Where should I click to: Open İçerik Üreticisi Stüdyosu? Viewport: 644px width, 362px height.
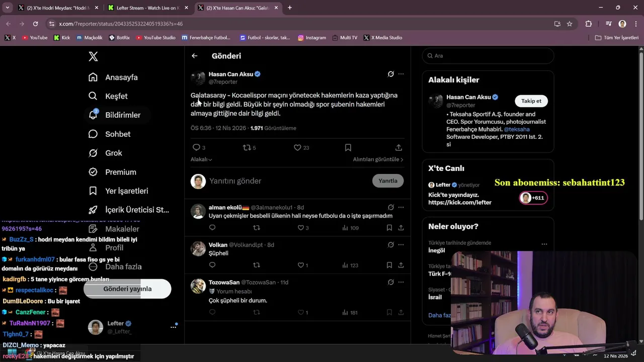point(129,210)
